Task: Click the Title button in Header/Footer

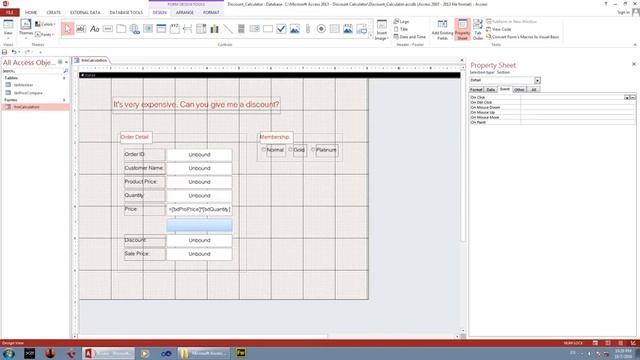Action: (x=401, y=29)
